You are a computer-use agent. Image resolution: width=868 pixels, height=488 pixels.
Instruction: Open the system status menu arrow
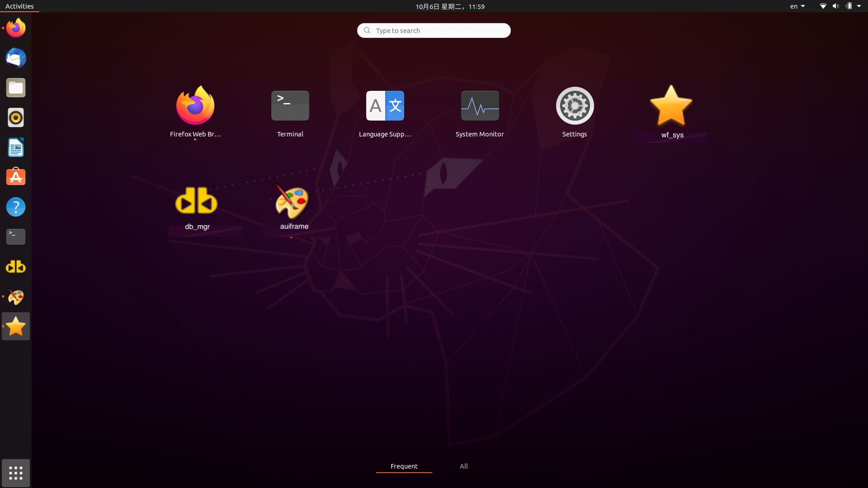(859, 6)
